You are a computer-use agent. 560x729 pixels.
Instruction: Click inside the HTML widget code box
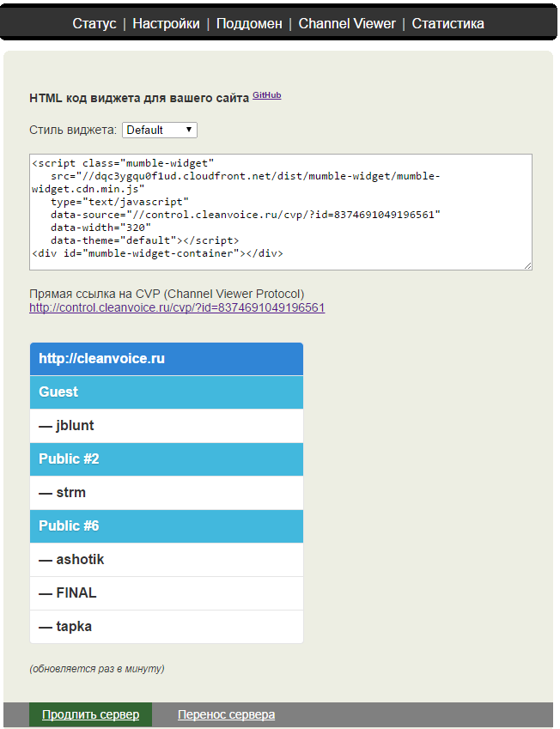coord(280,211)
